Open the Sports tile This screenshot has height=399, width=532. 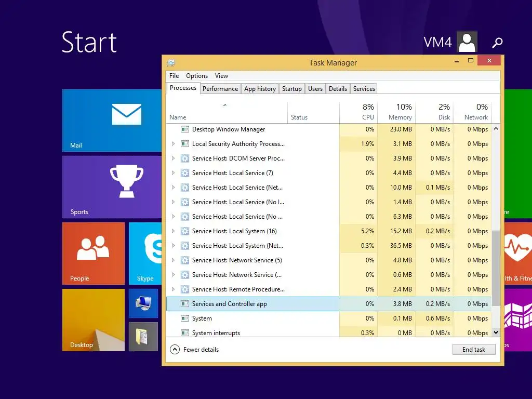112,187
